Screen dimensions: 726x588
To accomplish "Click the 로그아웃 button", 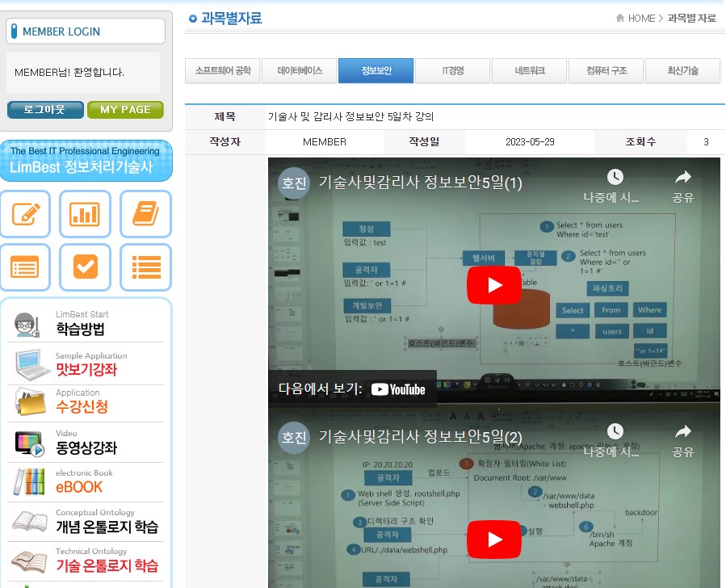I will click(x=45, y=110).
